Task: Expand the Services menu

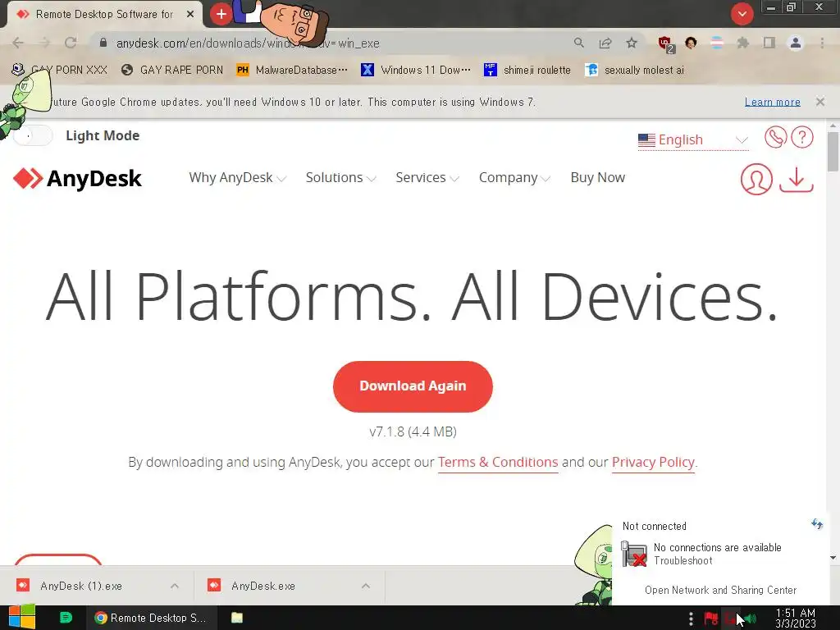Action: point(427,178)
